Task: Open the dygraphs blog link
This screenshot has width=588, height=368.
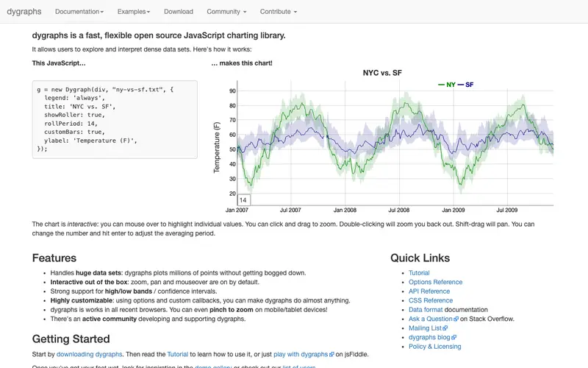Action: (x=429, y=337)
